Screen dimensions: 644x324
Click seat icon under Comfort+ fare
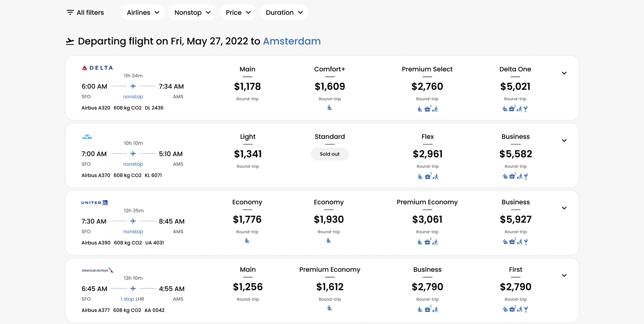tap(330, 108)
